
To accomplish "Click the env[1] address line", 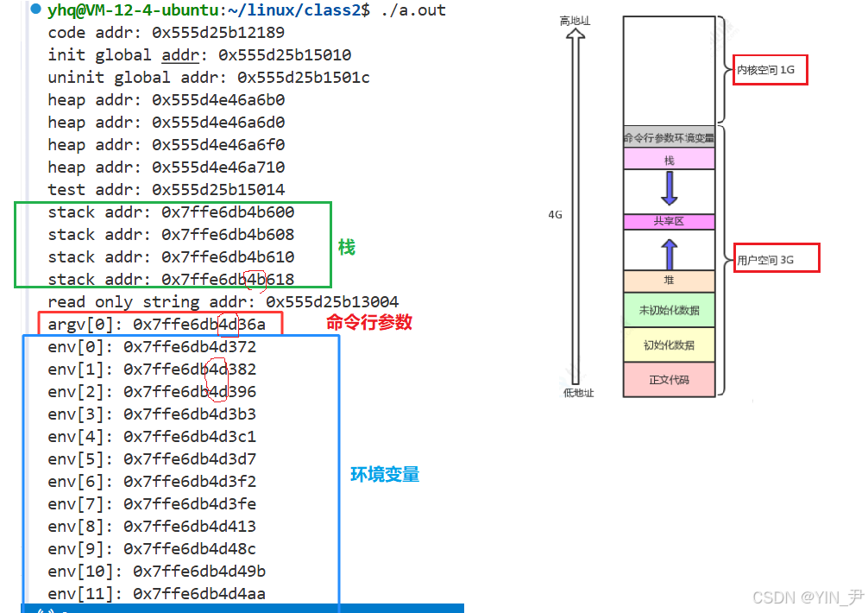I will (x=152, y=370).
